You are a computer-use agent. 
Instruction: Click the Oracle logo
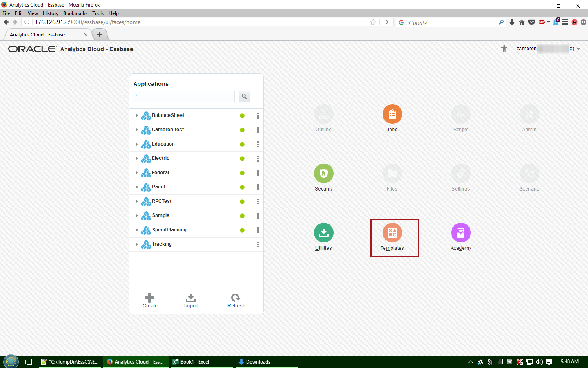[x=32, y=49]
